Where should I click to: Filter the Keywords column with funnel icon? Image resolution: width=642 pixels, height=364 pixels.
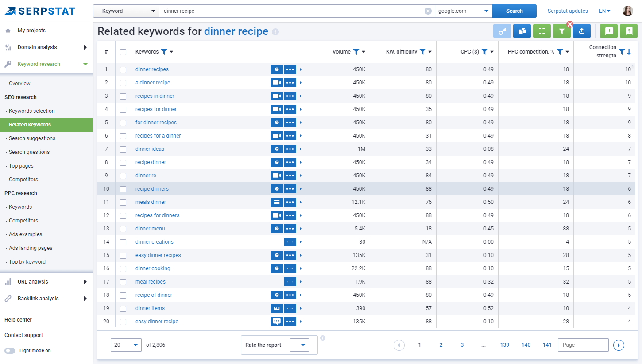click(164, 52)
